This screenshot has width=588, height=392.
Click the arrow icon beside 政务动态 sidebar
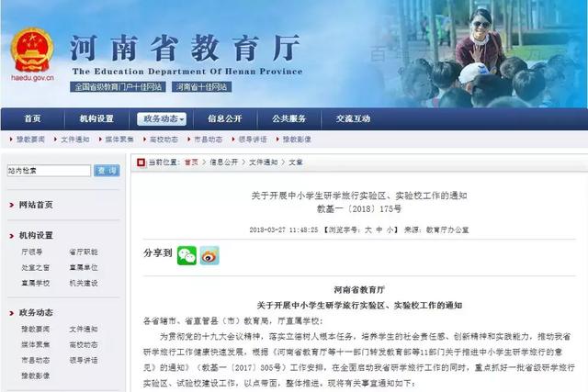pos(11,313)
